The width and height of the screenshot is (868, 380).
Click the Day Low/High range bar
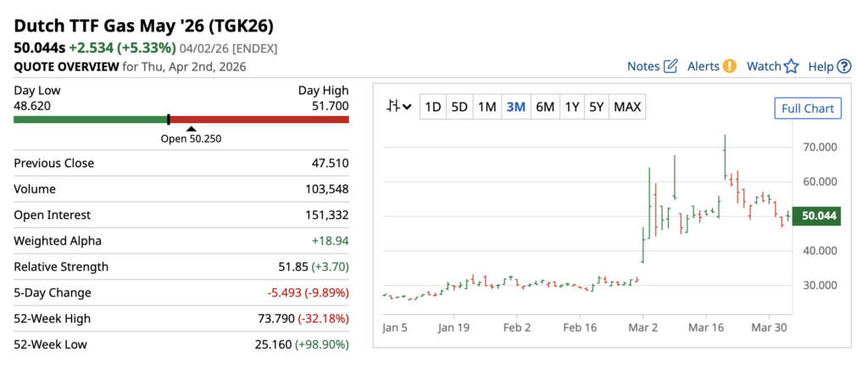pyautogui.click(x=181, y=120)
